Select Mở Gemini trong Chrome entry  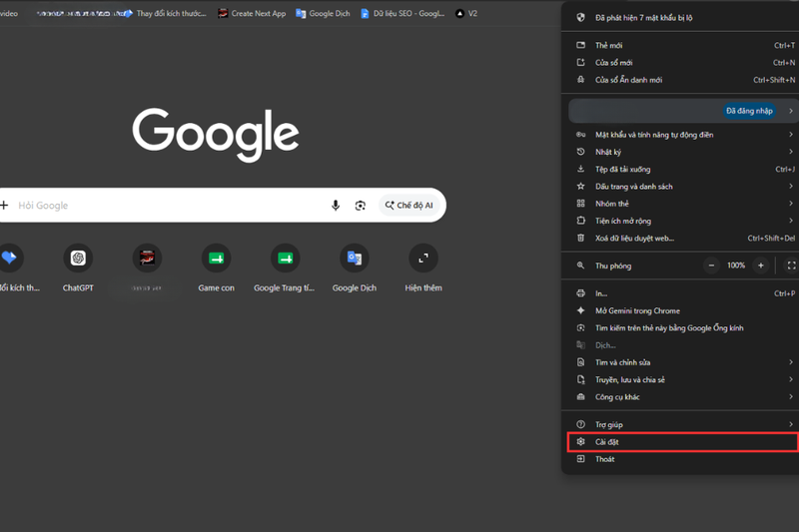[x=682, y=310]
